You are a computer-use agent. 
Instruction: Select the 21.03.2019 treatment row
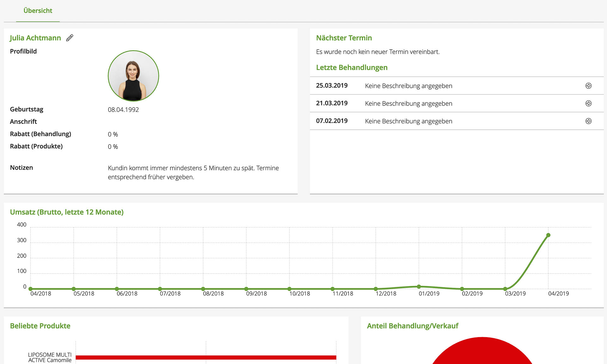(x=457, y=103)
